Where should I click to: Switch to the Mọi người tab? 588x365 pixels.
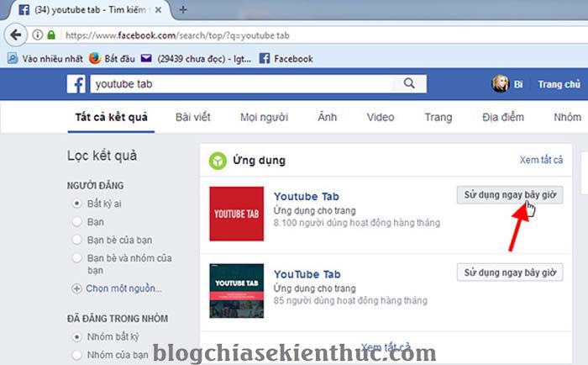pos(264,117)
